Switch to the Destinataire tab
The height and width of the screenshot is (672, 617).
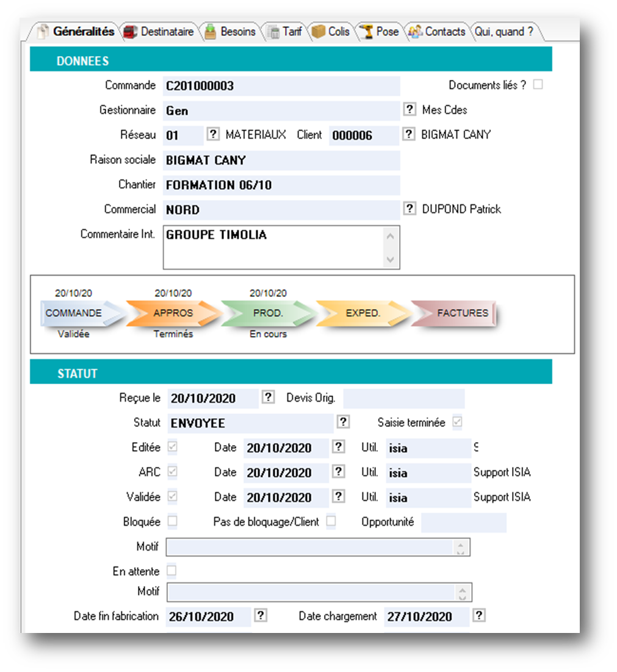pos(159,32)
